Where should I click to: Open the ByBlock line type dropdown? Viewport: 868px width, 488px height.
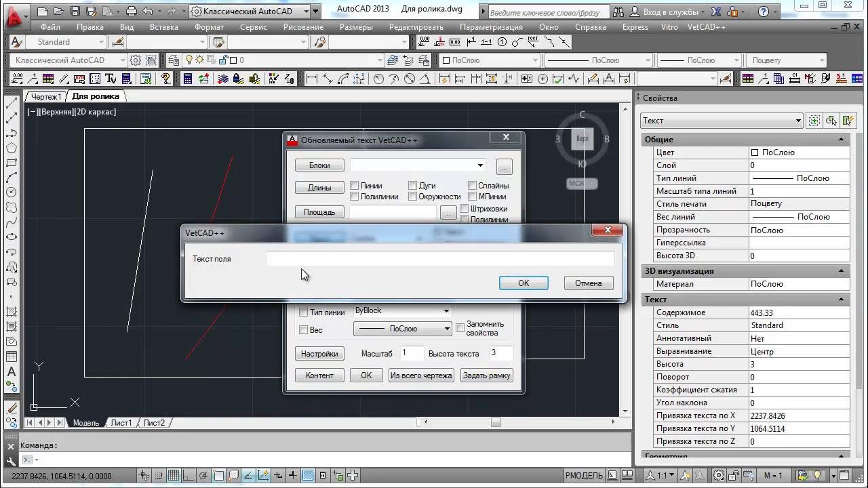coord(402,310)
